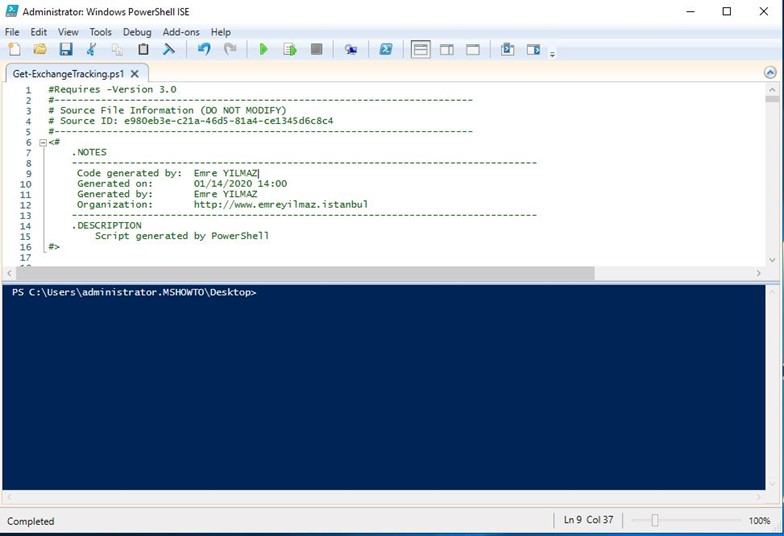The width and height of the screenshot is (784, 536).
Task: Collapse the comment block on line 6
Action: (x=43, y=142)
